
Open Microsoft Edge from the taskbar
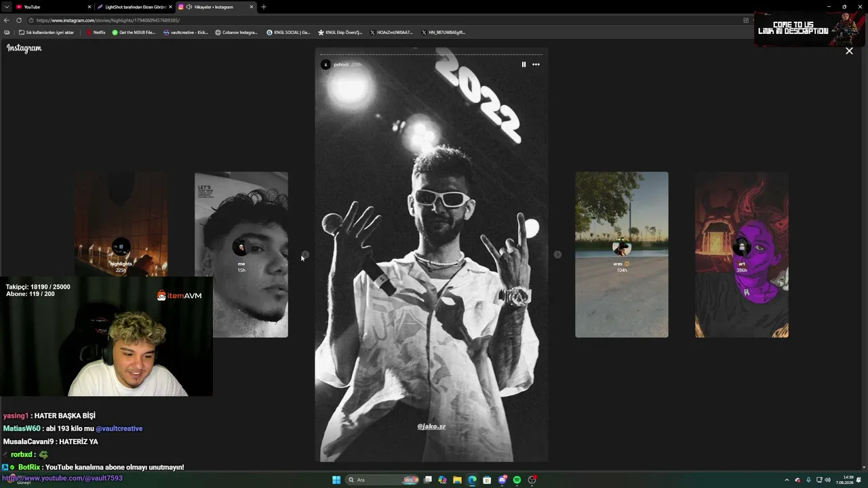pyautogui.click(x=472, y=480)
